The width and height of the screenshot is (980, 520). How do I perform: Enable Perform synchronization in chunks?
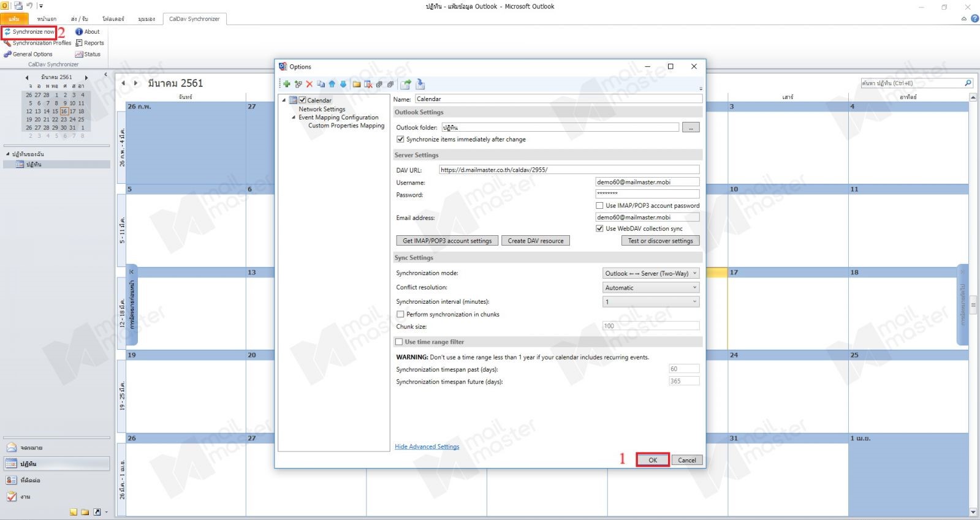[400, 314]
